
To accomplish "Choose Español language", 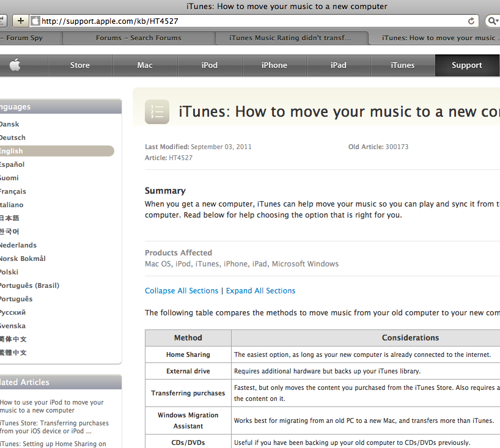I will (12, 164).
